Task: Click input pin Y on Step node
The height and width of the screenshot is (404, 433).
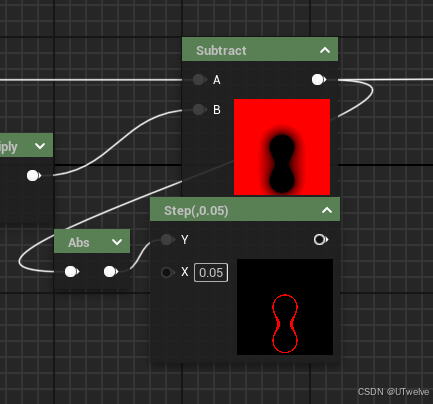Action: pyautogui.click(x=168, y=239)
